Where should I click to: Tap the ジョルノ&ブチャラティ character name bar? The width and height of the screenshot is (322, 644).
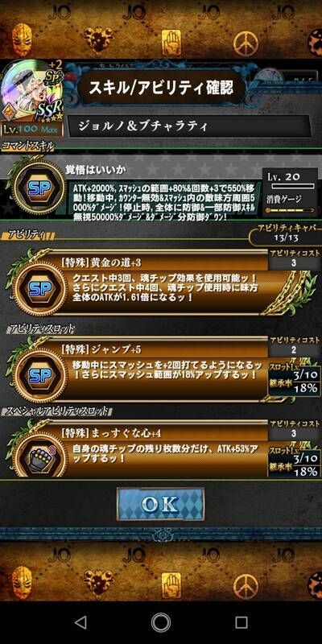click(189, 126)
